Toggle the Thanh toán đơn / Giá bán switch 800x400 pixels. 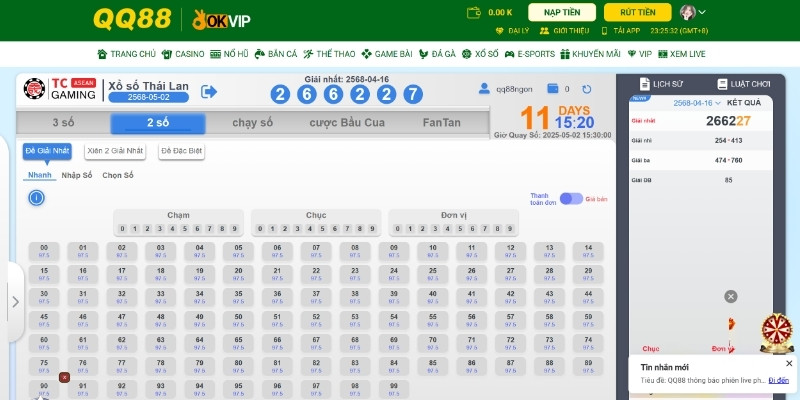571,199
